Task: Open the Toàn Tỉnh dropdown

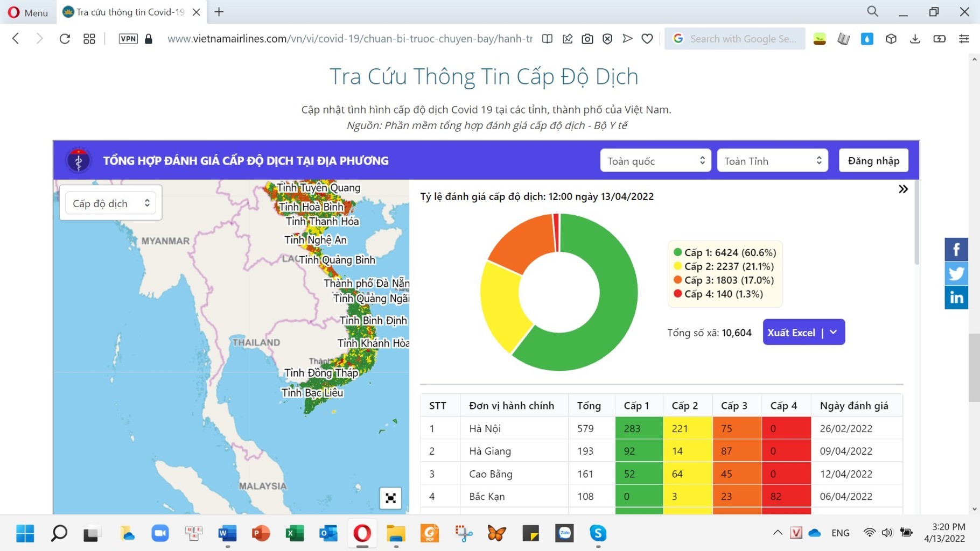Action: (772, 161)
